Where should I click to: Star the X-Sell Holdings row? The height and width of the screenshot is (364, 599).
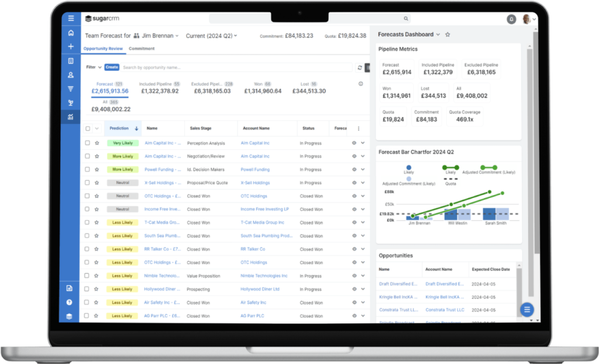[97, 183]
